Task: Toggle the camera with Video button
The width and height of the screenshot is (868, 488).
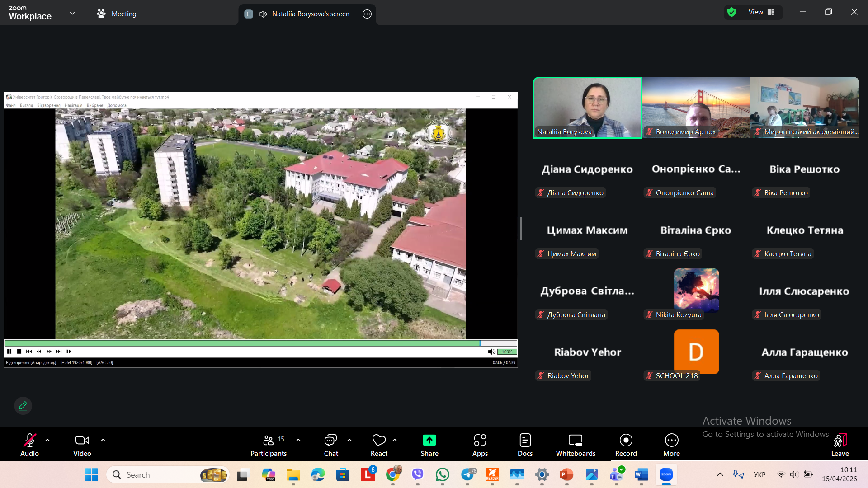Action: 82,440
